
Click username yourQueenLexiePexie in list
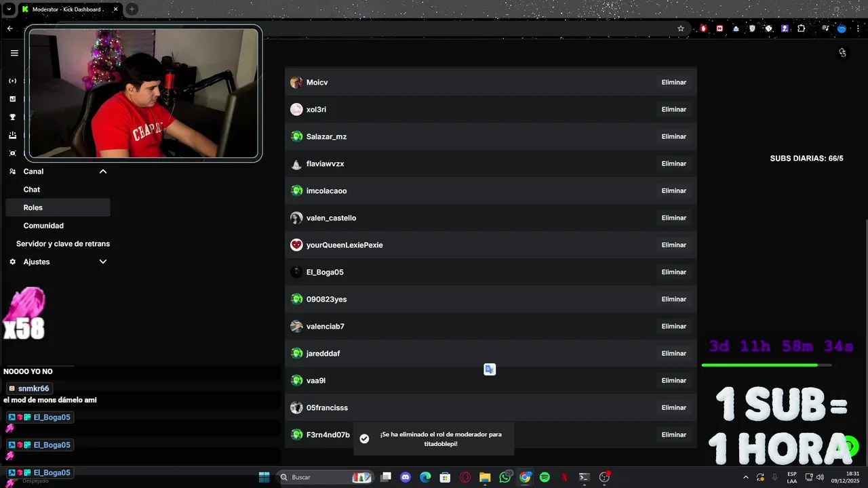click(x=344, y=245)
